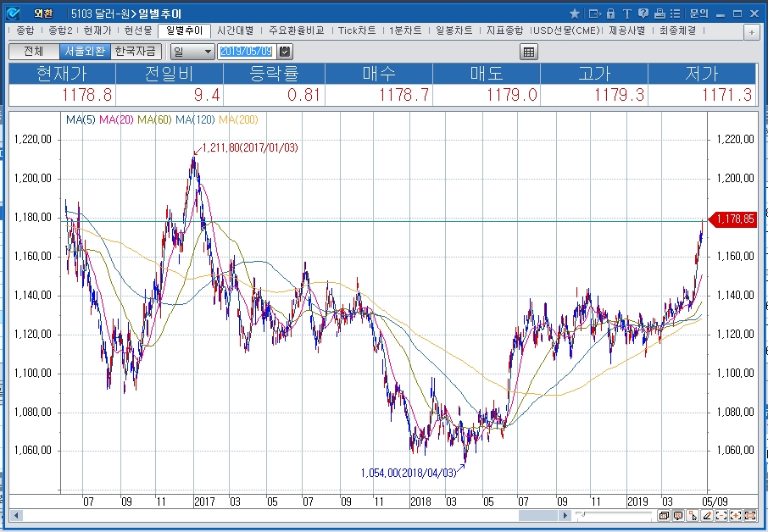Switch to the 주요환율비교 tab
768x532 pixels.
point(297,30)
